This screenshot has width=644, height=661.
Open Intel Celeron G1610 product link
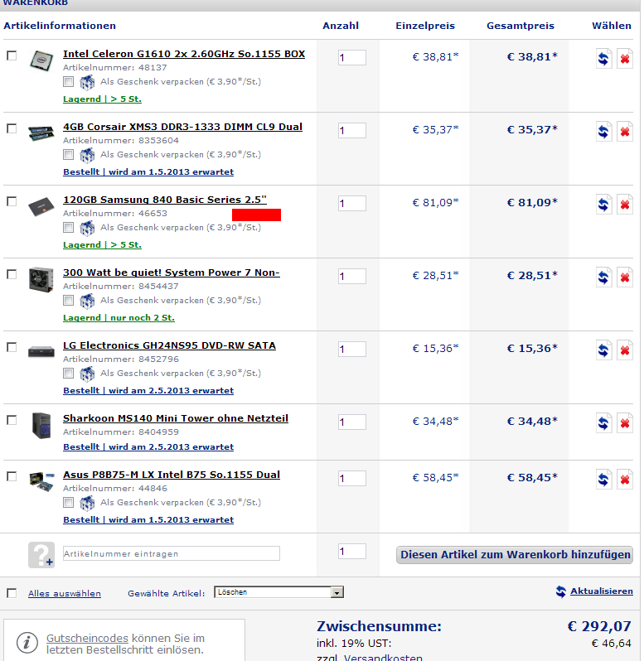pos(184,54)
